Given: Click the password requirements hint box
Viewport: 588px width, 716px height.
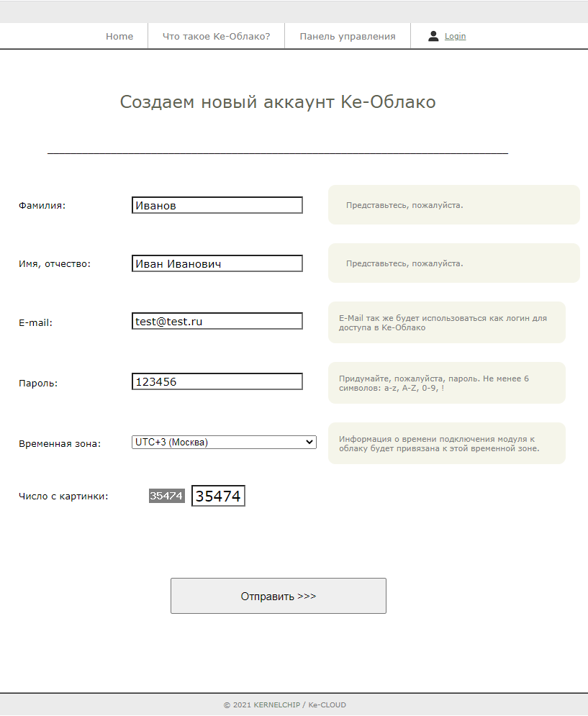Looking at the screenshot, I should [x=446, y=383].
